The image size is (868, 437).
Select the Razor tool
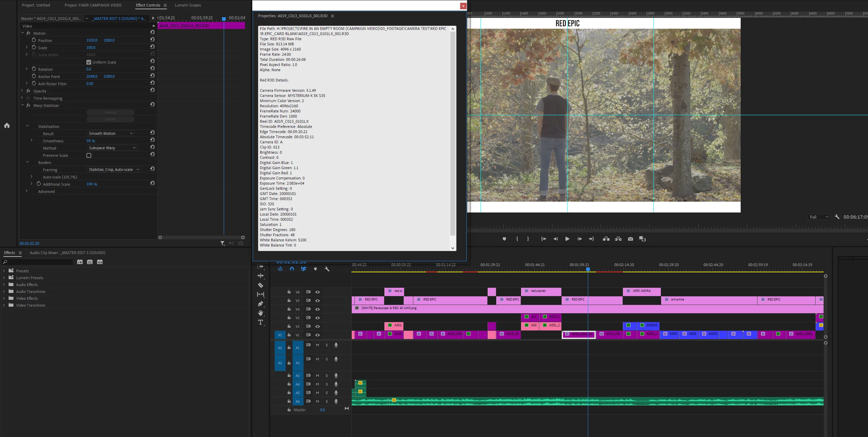(261, 285)
